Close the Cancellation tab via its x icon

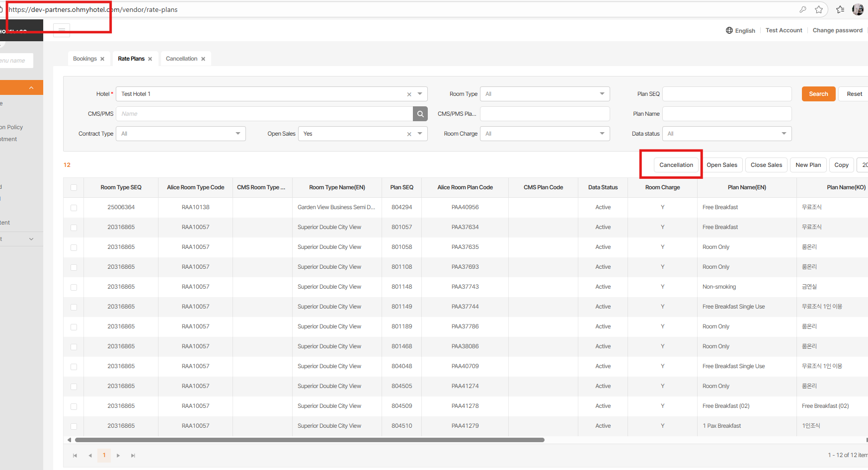click(x=203, y=59)
